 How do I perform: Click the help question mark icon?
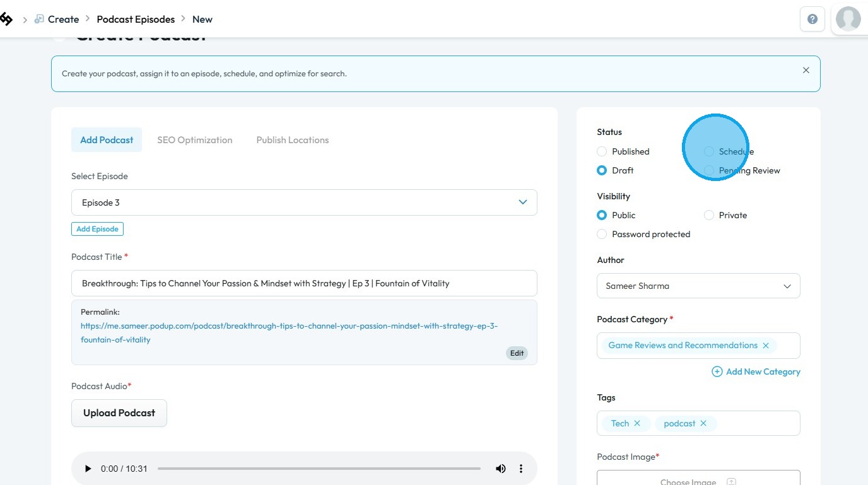(812, 19)
